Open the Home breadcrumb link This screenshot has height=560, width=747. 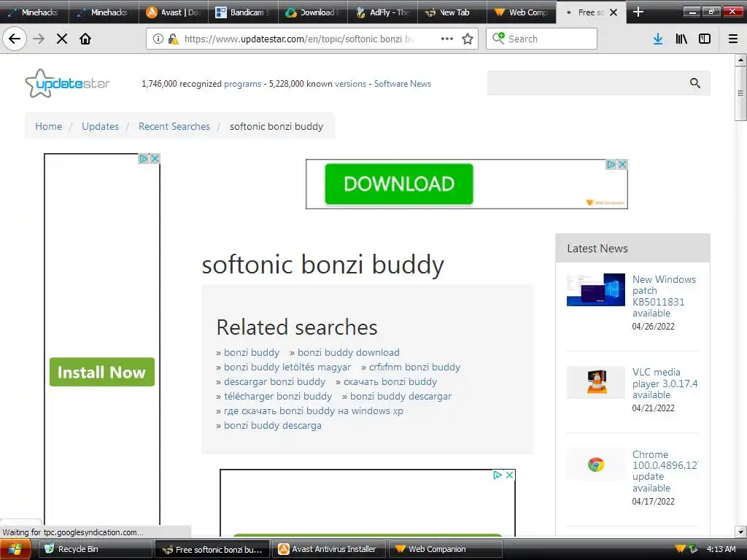coord(49,126)
